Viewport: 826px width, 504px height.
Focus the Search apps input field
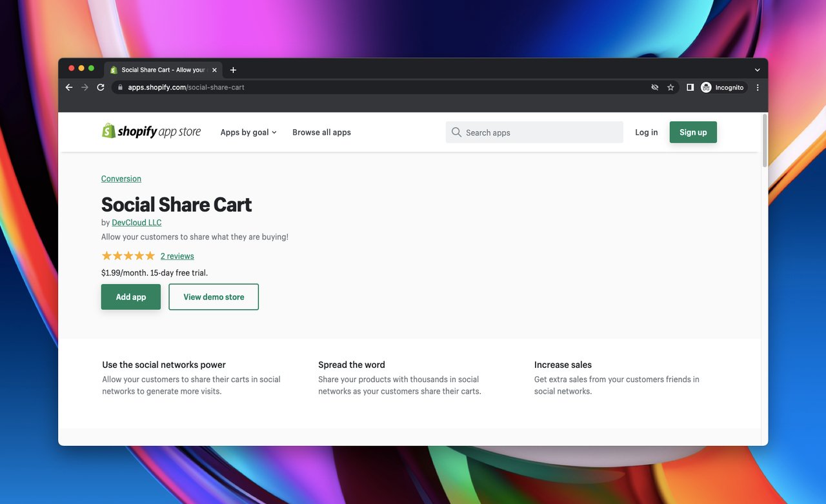[x=541, y=132]
